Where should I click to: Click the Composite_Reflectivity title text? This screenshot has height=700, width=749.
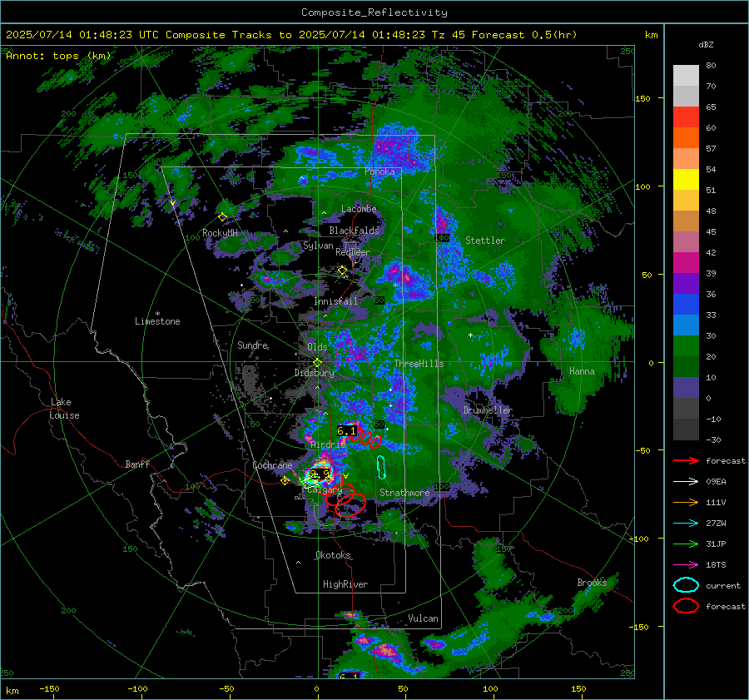pyautogui.click(x=374, y=12)
